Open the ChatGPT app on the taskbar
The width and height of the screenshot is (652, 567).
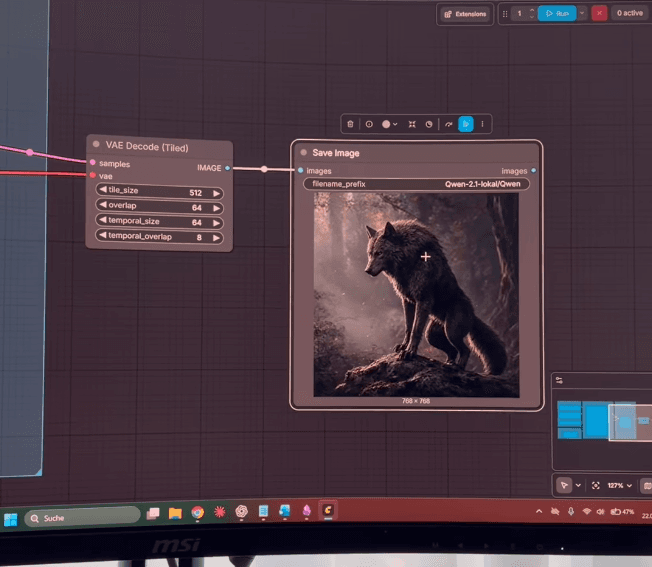coord(242,511)
